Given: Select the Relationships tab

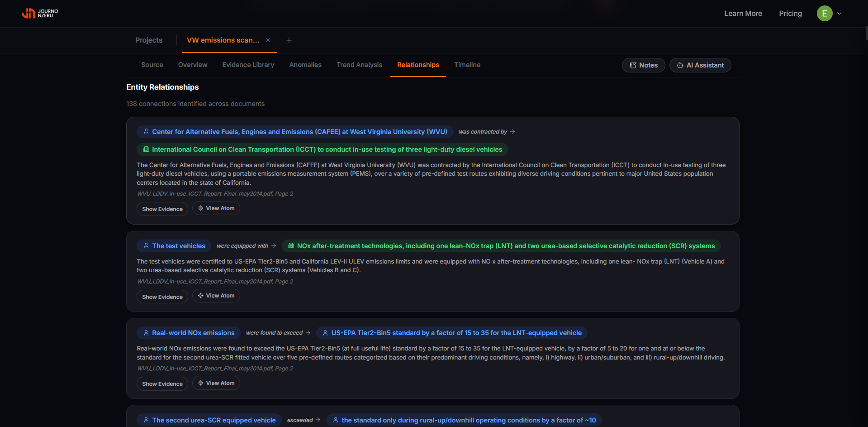Looking at the screenshot, I should pyautogui.click(x=418, y=65).
